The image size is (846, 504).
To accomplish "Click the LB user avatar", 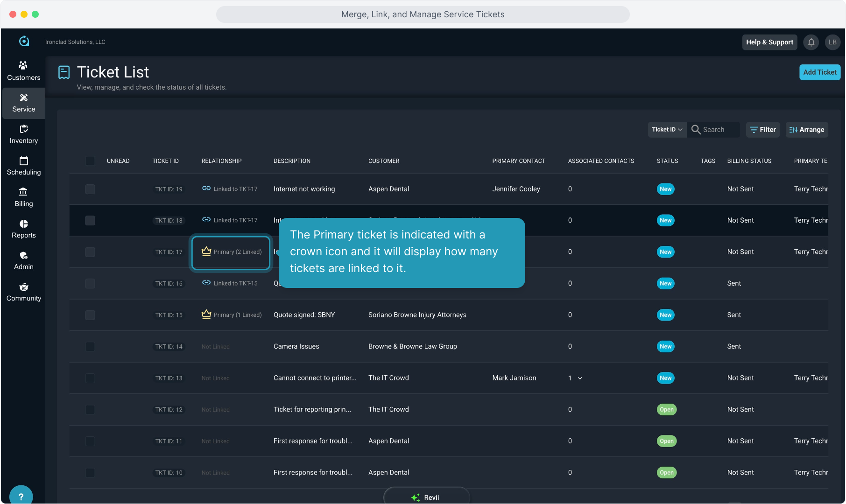I will [832, 42].
